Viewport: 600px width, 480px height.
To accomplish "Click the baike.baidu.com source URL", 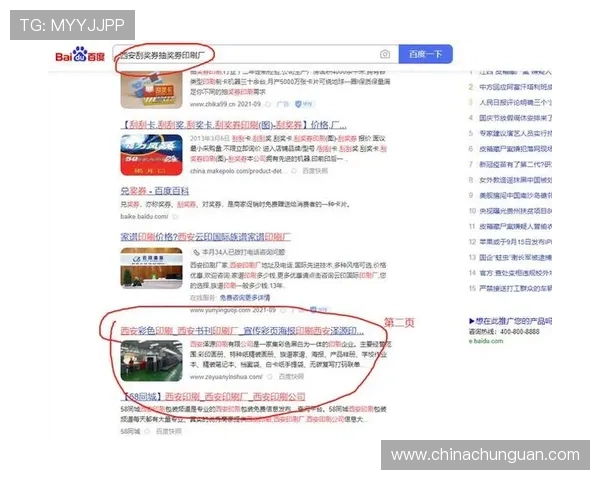I will pos(144,216).
